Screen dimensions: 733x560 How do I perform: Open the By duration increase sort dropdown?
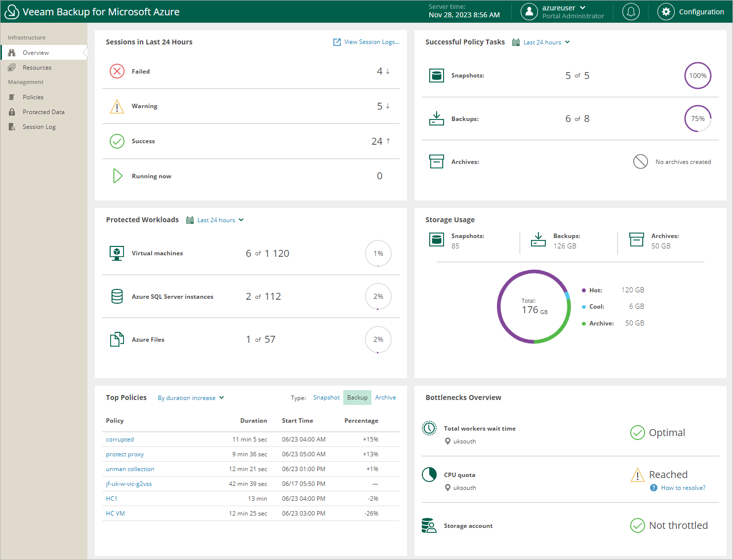191,398
